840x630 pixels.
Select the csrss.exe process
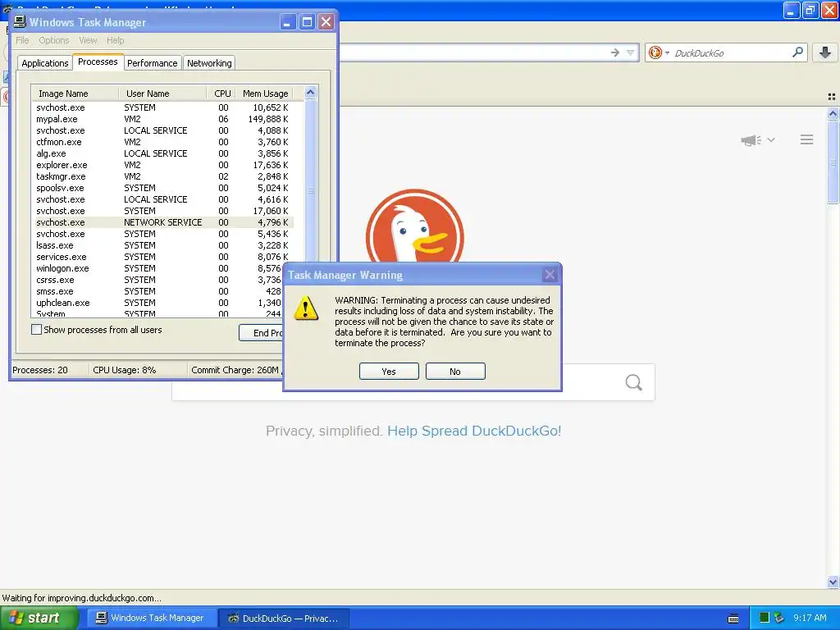coord(158,280)
